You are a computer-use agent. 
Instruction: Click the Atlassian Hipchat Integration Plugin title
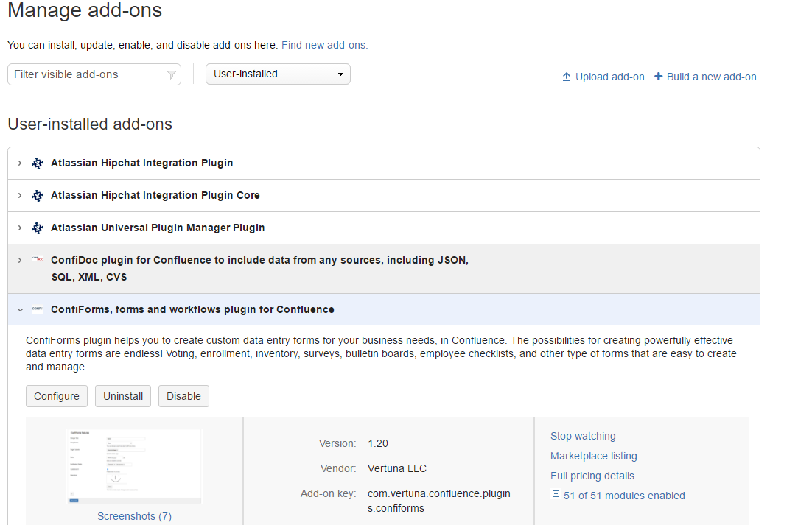[x=142, y=163]
